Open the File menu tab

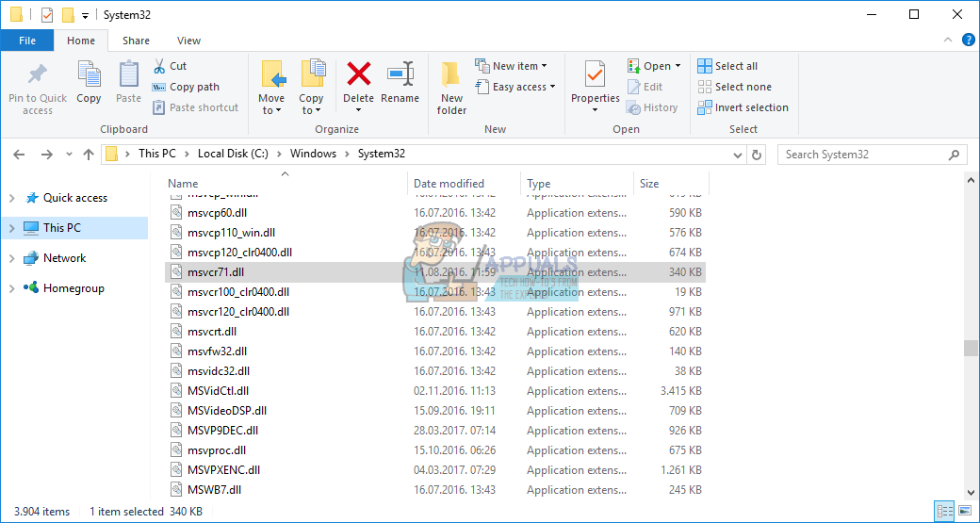pos(27,41)
